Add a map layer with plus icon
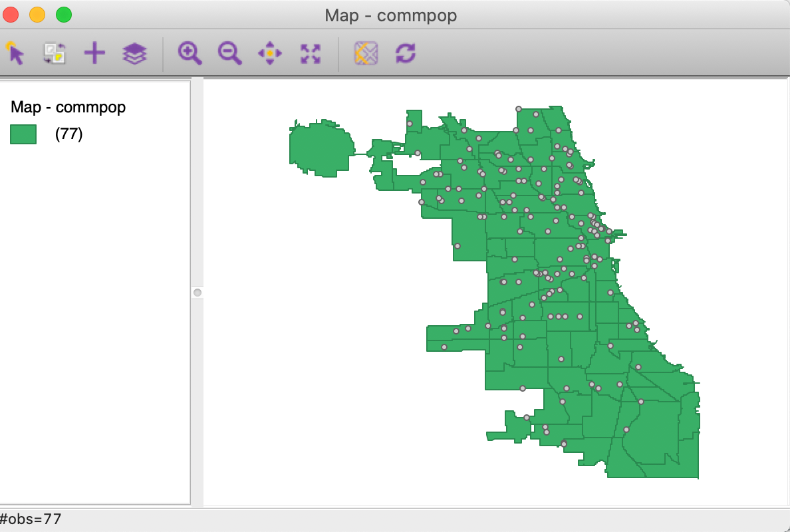Screen dimensions: 790x532 (x=94, y=53)
